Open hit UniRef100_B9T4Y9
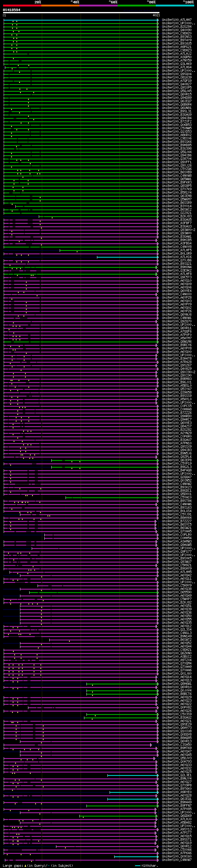 (176, 40)
